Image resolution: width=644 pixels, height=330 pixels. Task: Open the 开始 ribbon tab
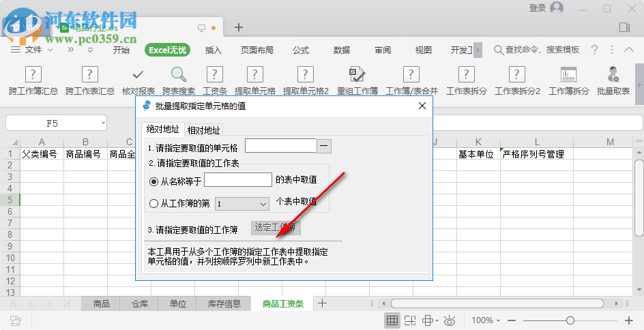click(121, 50)
